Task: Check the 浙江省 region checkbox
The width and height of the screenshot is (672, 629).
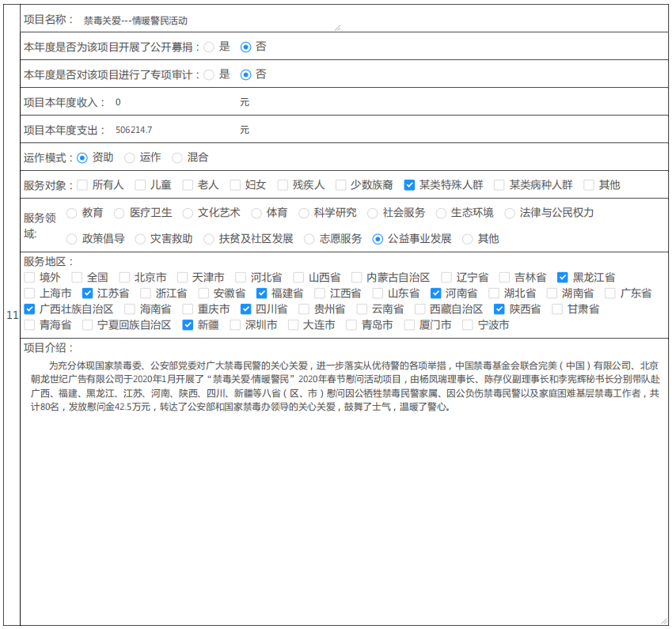Action: (146, 294)
